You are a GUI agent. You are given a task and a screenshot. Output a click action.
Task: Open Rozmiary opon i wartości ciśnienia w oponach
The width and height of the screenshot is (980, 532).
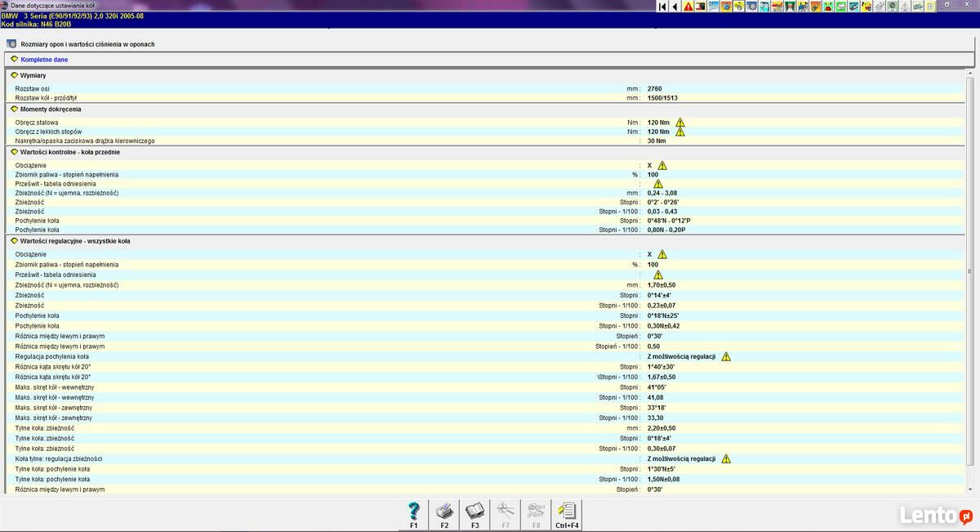pos(87,44)
